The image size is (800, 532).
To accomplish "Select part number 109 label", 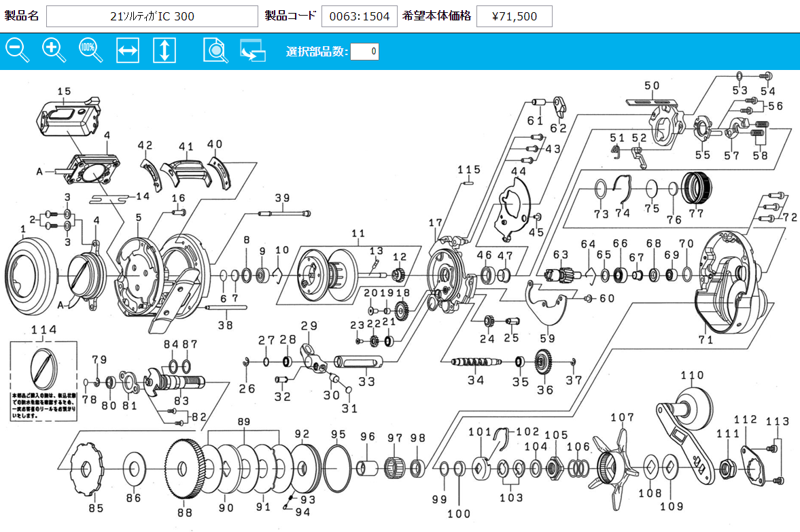I will [672, 506].
